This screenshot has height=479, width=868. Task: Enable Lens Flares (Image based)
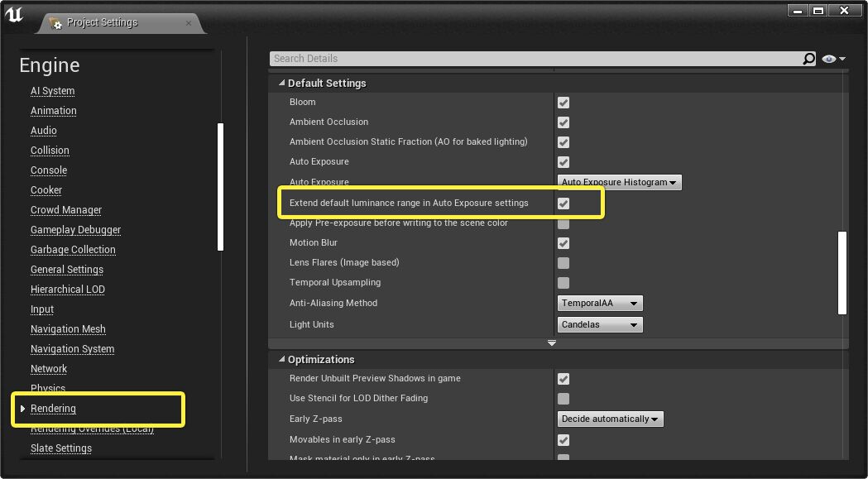pos(563,263)
